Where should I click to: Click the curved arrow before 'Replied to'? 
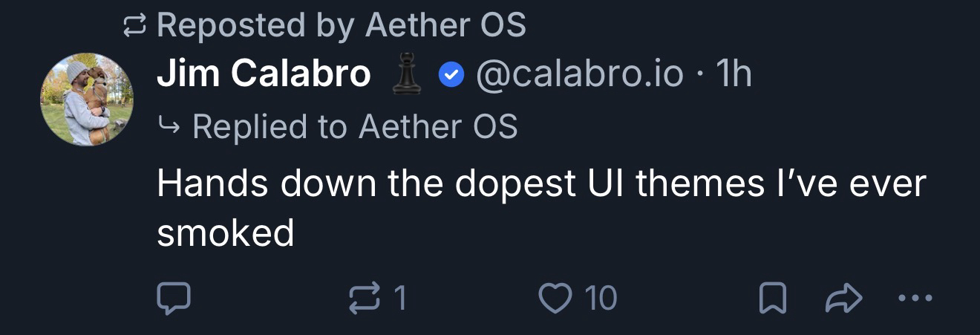click(169, 126)
